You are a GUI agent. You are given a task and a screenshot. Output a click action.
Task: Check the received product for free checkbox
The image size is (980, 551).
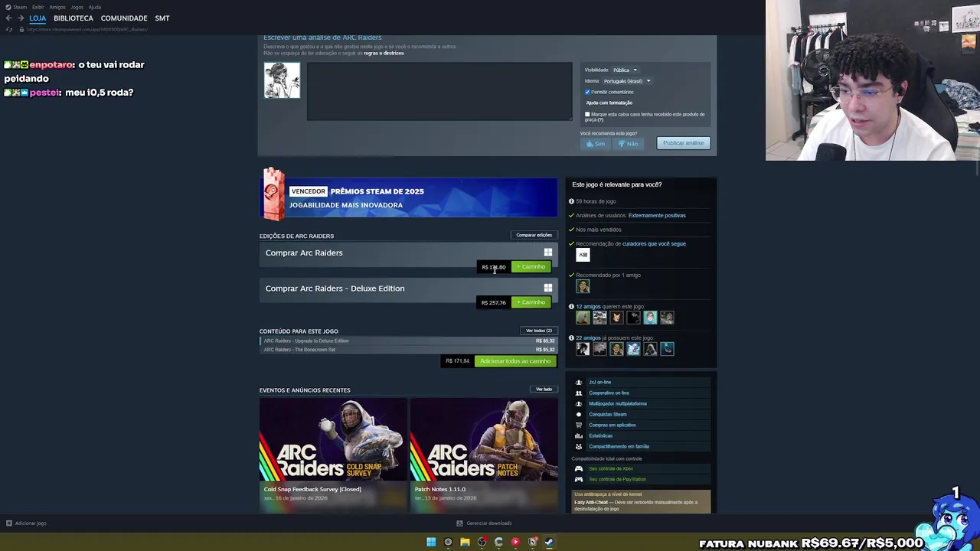pyautogui.click(x=587, y=114)
